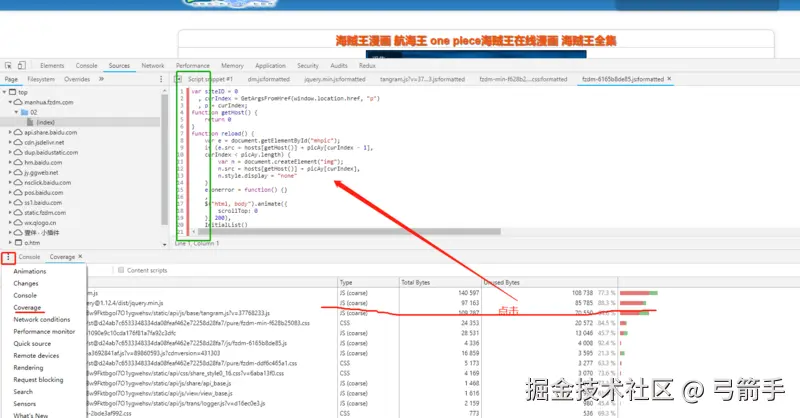Toggle the Content scripts checkbox
Image resolution: width=800 pixels, height=418 pixels.
click(121, 270)
